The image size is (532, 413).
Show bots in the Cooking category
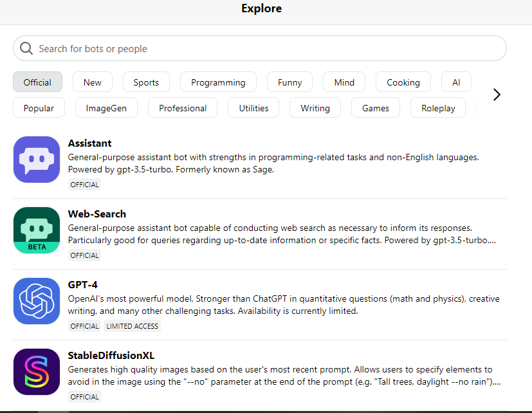(x=403, y=82)
